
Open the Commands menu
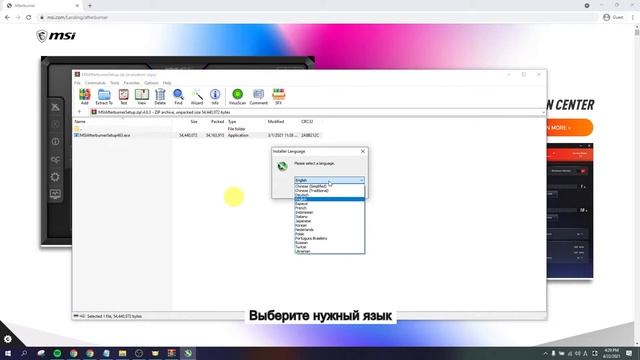click(95, 83)
